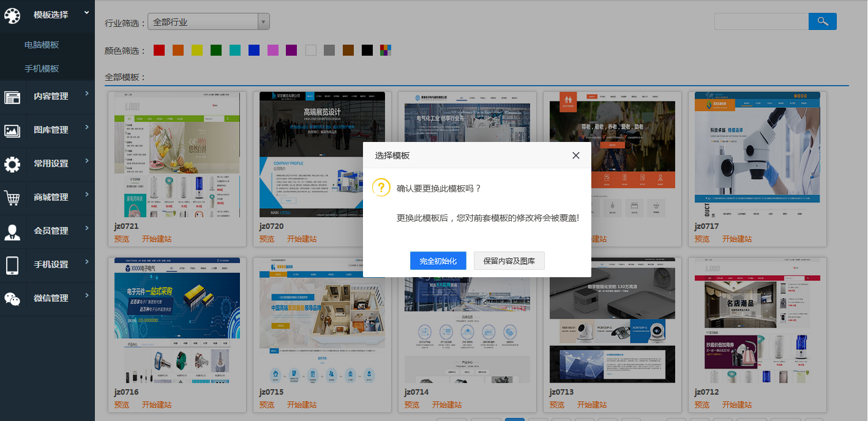Image resolution: width=868 pixels, height=421 pixels.
Task: Filter templates by the black color swatch
Action: click(x=367, y=50)
